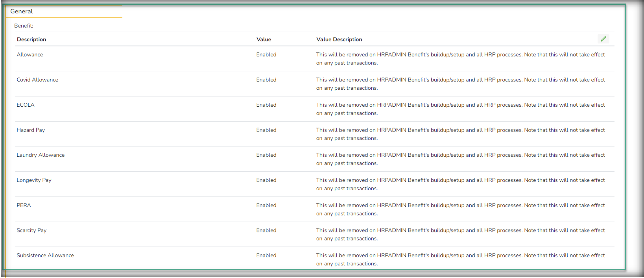Screen dimensions: 644x278
Task: Select the Covid Allowance benefit
Action: coord(37,80)
